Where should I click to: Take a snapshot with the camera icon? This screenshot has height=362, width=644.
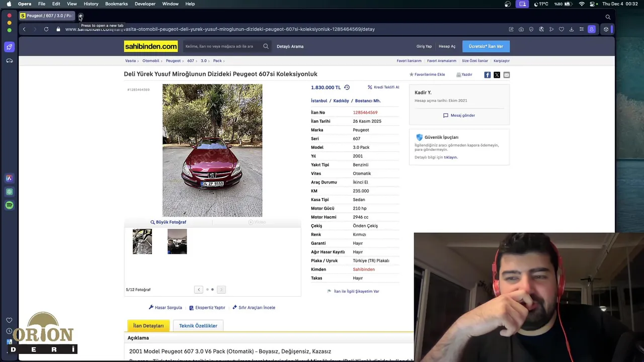click(x=521, y=29)
